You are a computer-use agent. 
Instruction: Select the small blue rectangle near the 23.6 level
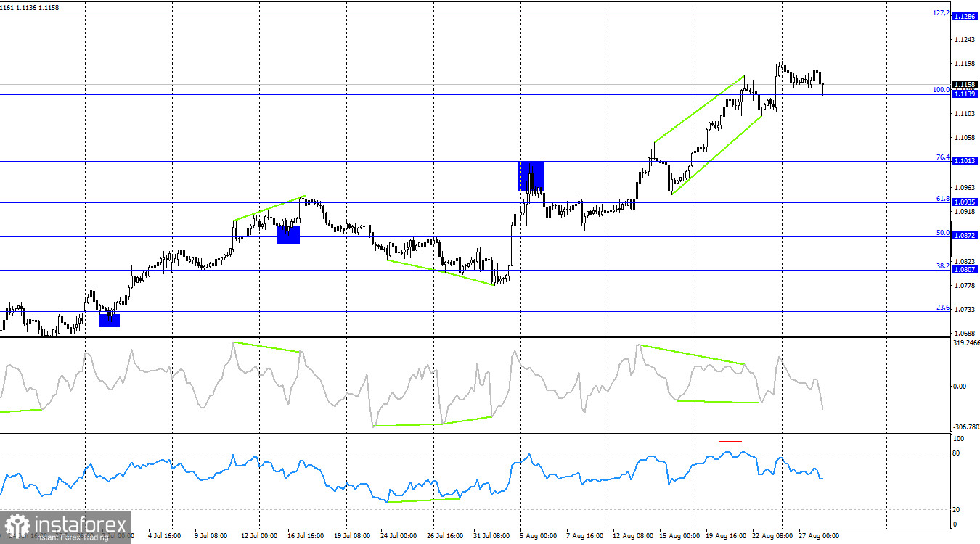[110, 320]
